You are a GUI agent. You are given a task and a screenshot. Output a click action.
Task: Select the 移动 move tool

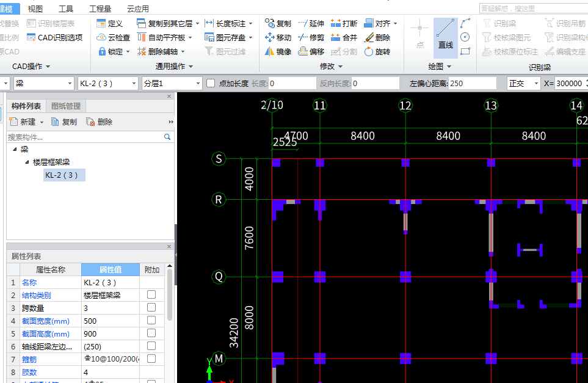point(278,37)
